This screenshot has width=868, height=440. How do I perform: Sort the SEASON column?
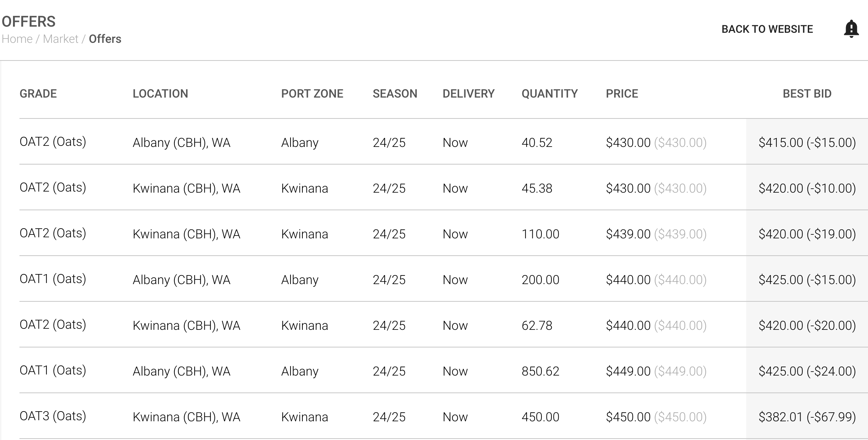[395, 94]
